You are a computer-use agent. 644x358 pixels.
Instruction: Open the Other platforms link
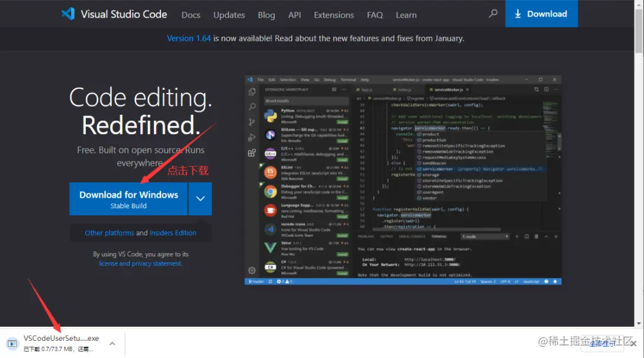coord(110,233)
